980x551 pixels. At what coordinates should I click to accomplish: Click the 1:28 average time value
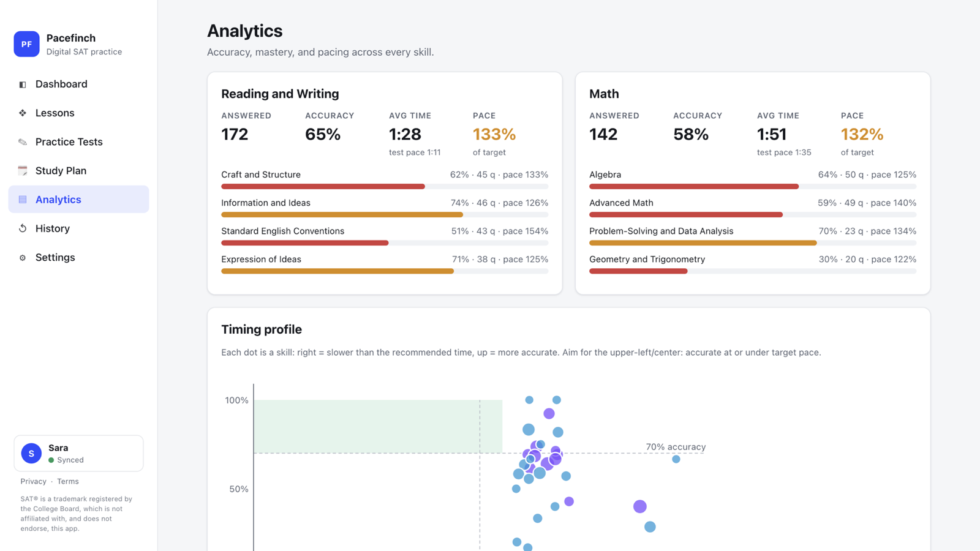405,134
